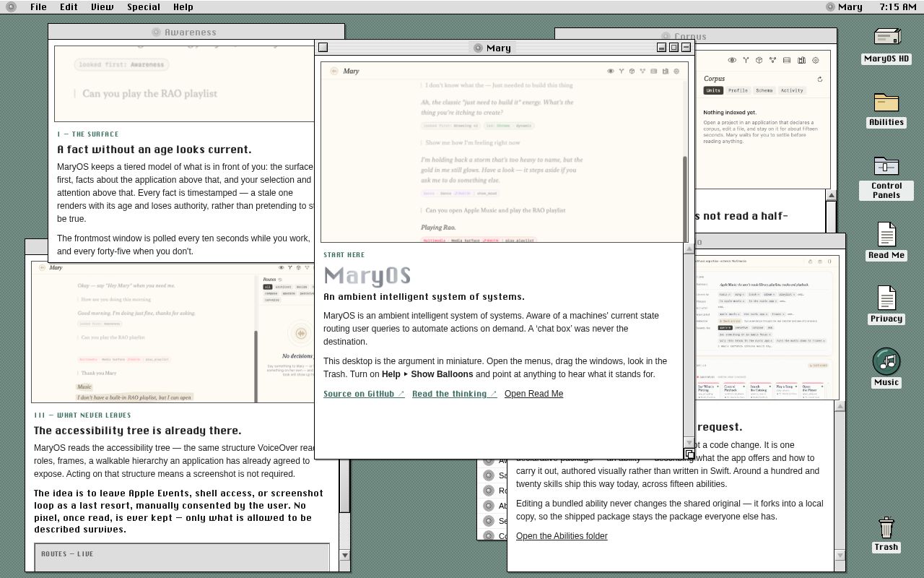The height and width of the screenshot is (578, 924).
Task: Click the Mary window's scroll down arrow
Action: point(689,442)
